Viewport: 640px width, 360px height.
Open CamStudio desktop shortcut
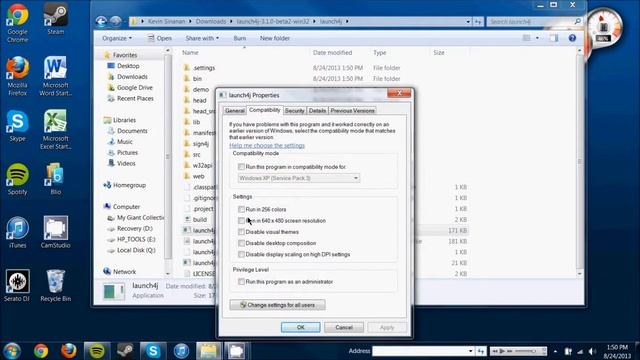tap(56, 232)
